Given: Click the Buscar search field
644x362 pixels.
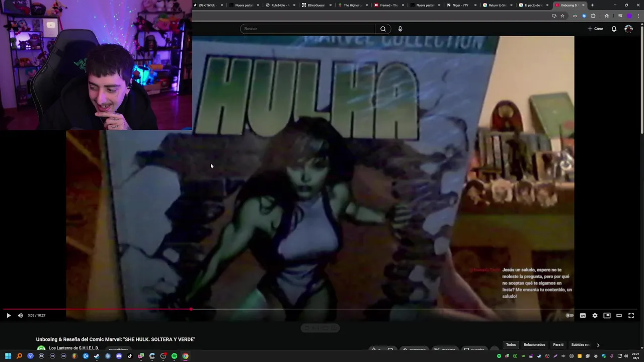Looking at the screenshot, I should point(307,29).
